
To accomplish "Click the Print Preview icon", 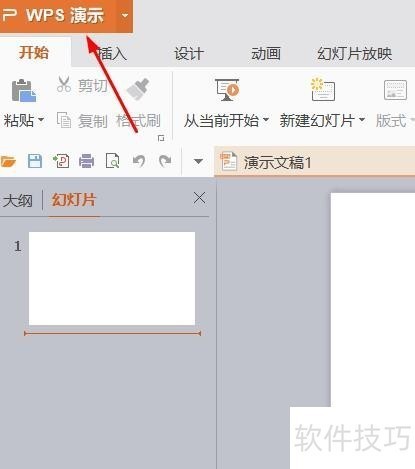I will tap(113, 161).
